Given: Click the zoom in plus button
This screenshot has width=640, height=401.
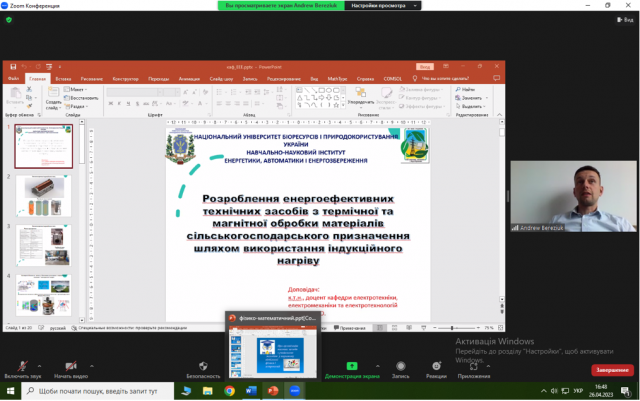Looking at the screenshot, I should click(478, 328).
